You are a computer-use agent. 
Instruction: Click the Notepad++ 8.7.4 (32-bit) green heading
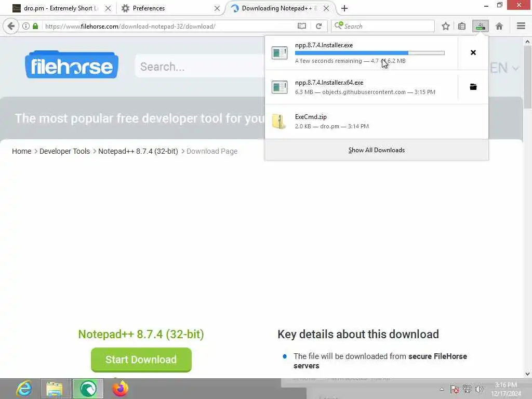point(141,334)
